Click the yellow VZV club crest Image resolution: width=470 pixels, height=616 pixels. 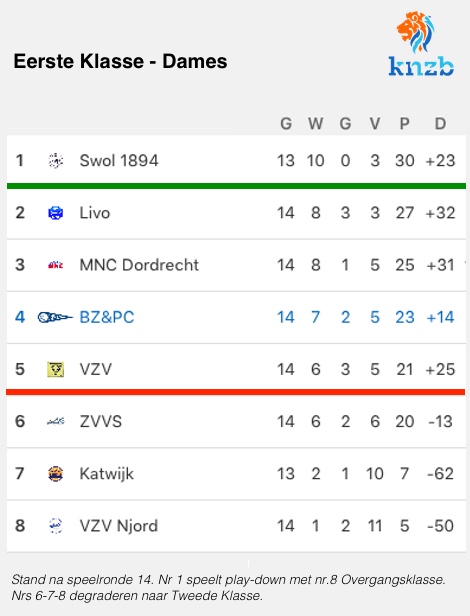(55, 369)
